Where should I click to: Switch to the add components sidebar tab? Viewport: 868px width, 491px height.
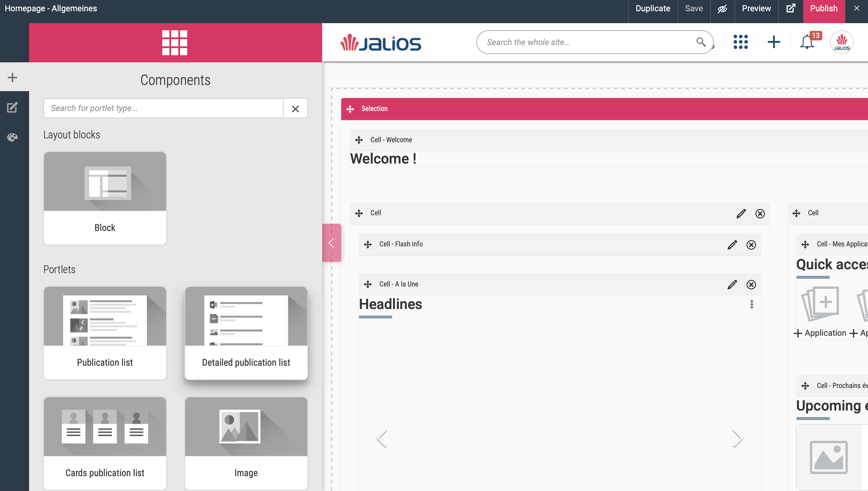point(12,77)
